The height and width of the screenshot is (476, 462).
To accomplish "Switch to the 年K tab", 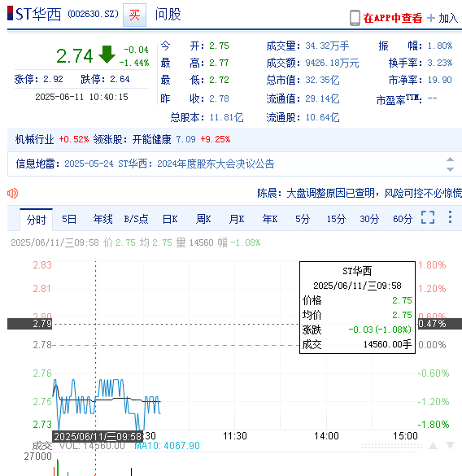I will pos(270,219).
